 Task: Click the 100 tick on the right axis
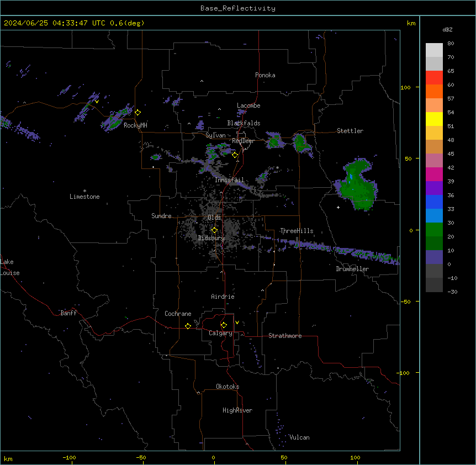(405, 87)
